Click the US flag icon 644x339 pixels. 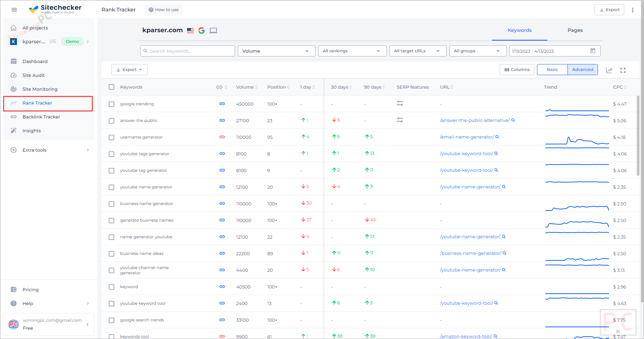[190, 30]
